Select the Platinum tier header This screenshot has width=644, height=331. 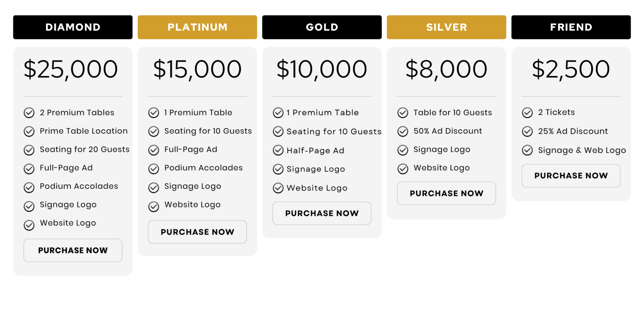[x=197, y=27]
